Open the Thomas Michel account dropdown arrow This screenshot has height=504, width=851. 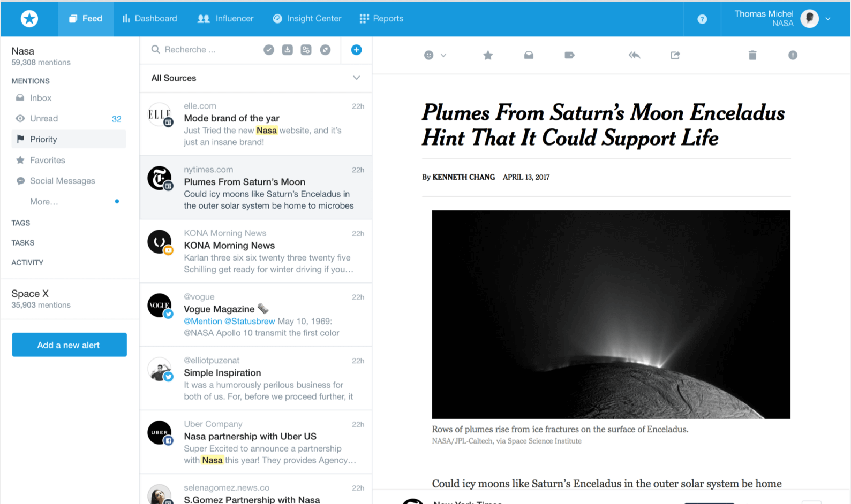[x=828, y=19]
